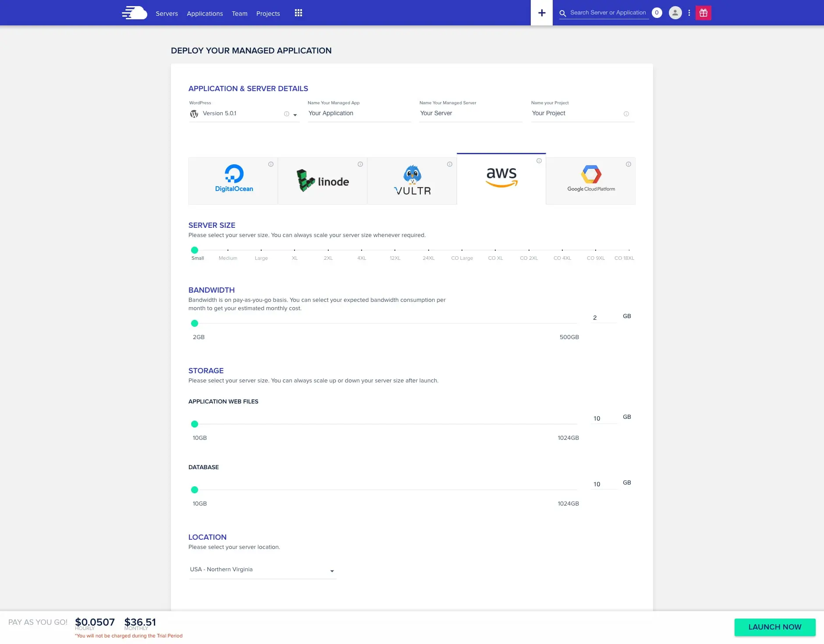The image size is (824, 644).
Task: Click the pink gift icon
Action: tap(703, 13)
